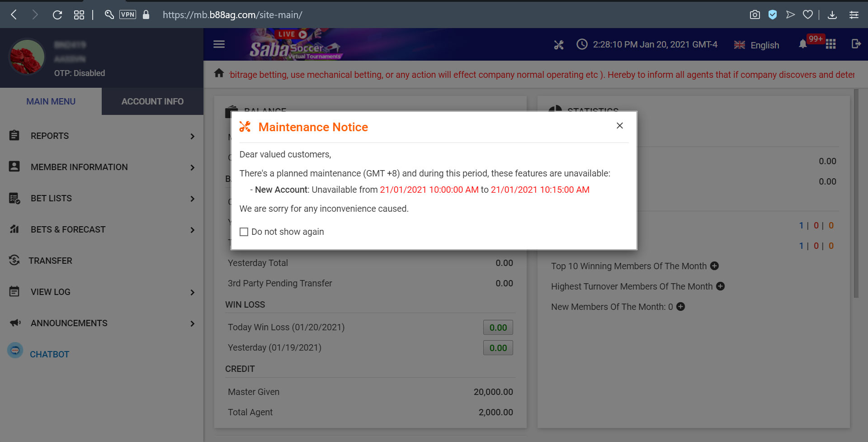Screen dimensions: 868x442
Task: Toggle the VPN badge in the address bar
Action: coord(128,14)
